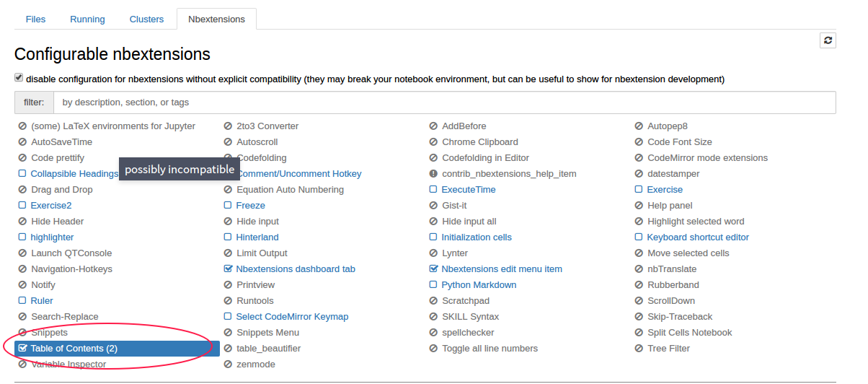Click the ban icon beside Scratchpad
This screenshot has height=384, width=868.
click(x=433, y=301)
